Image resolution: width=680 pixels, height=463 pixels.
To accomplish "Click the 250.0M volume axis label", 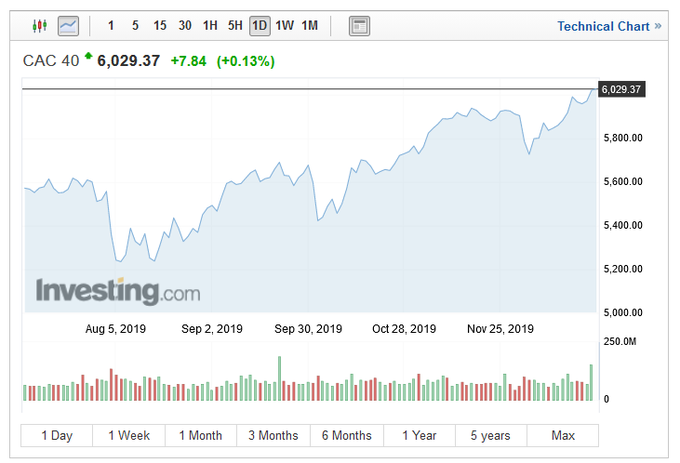I will pos(620,342).
